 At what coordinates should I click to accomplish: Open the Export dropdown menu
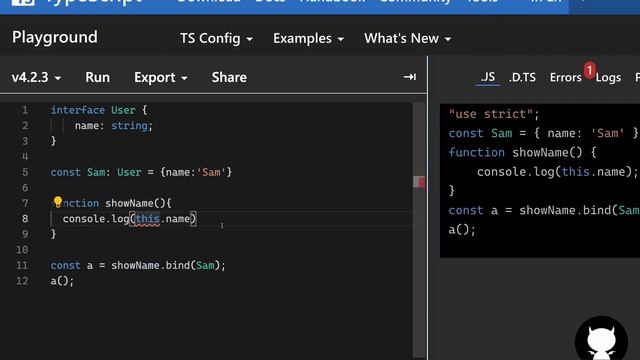(161, 77)
